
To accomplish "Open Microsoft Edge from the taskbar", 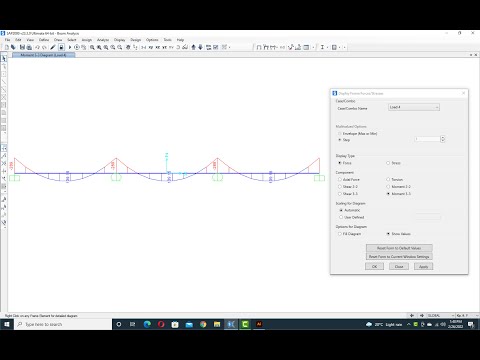I will [147, 324].
